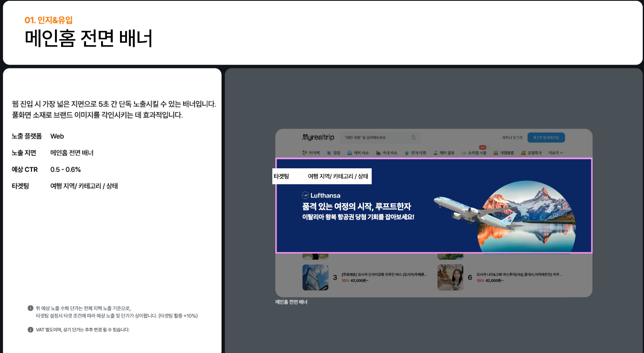Viewport: 644px width, 353px height.
Task: Click the 소피텔 서울 icon
Action: [x=464, y=153]
